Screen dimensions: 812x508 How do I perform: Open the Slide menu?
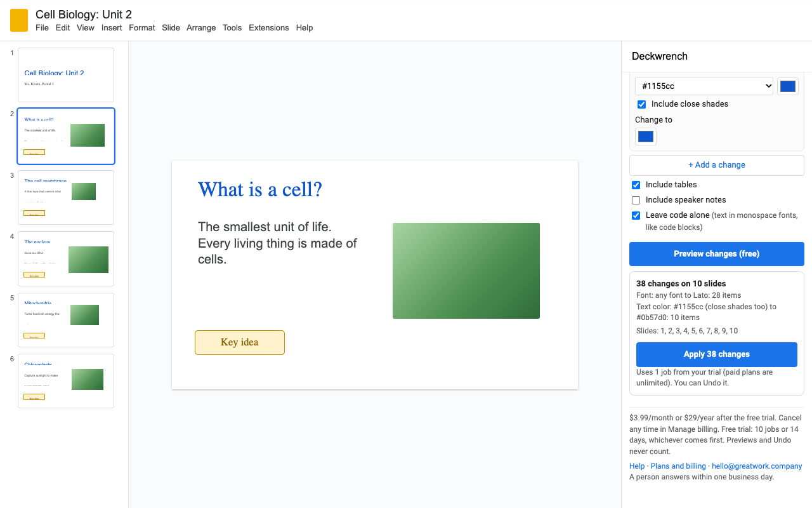pos(171,28)
